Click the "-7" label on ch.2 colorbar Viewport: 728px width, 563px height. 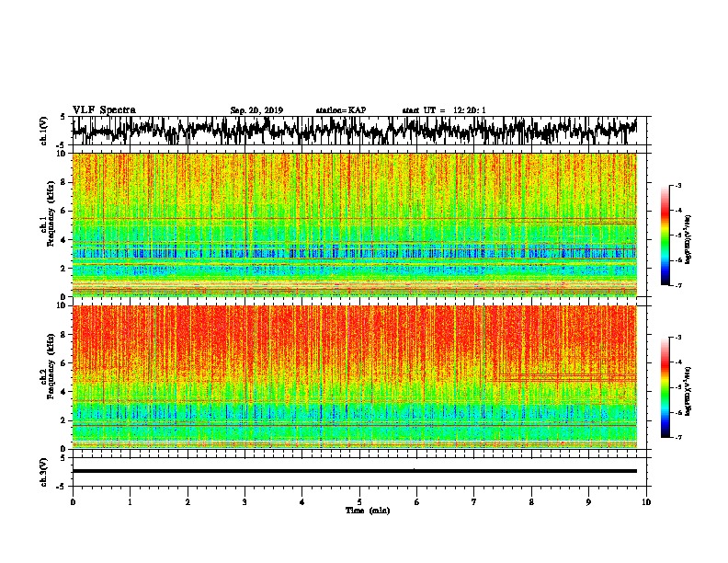[x=678, y=437]
